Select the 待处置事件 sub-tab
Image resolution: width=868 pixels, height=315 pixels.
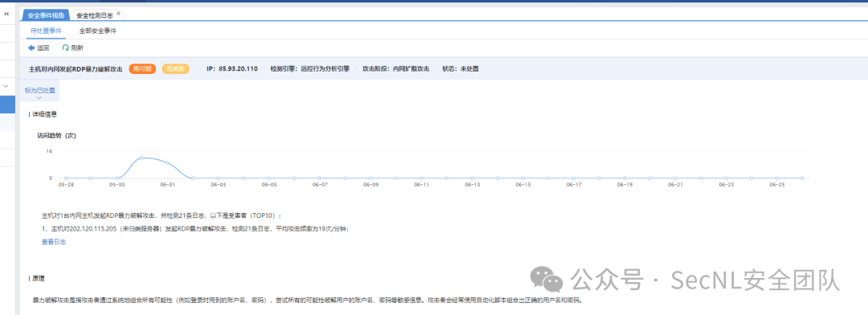(x=46, y=31)
